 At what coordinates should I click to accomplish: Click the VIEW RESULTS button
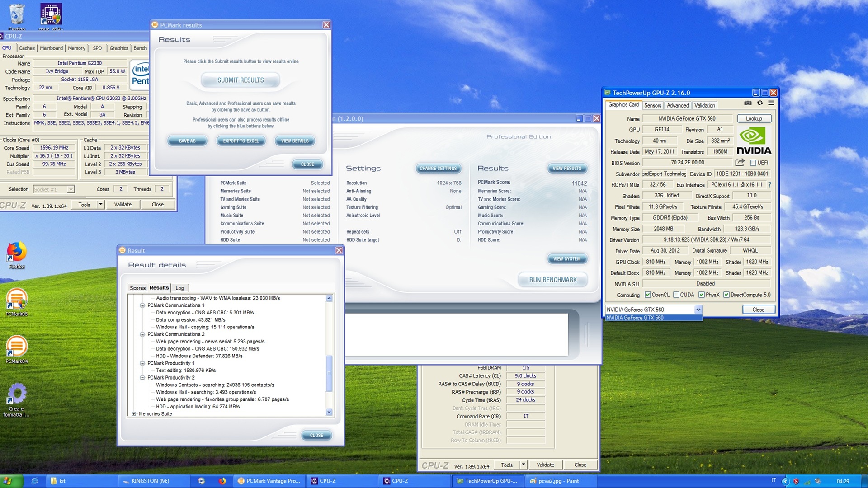(x=567, y=169)
